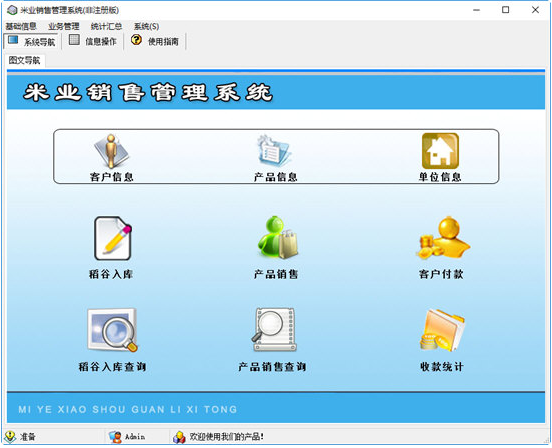
Task: Click the Admin status bar text
Action: click(135, 437)
